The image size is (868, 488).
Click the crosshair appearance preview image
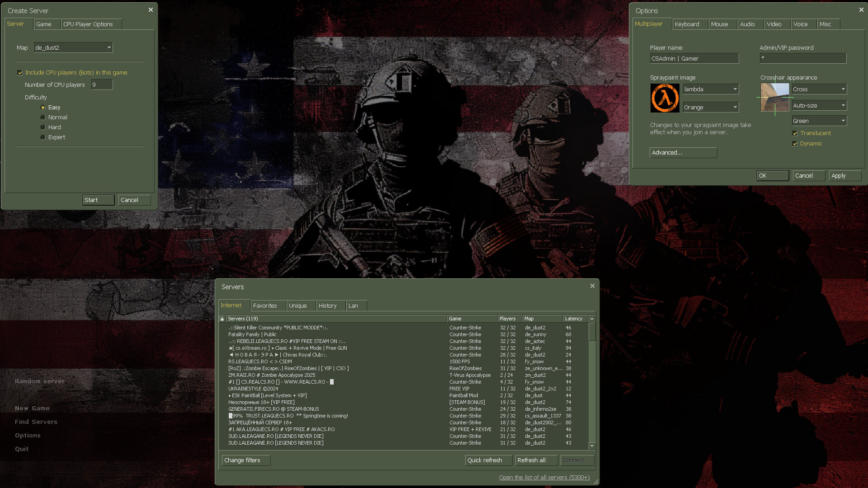click(774, 97)
